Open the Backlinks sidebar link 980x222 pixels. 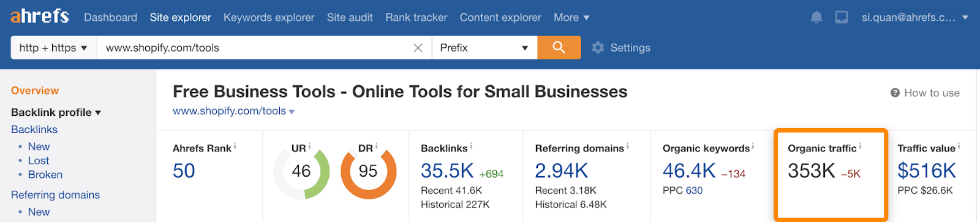tap(34, 129)
